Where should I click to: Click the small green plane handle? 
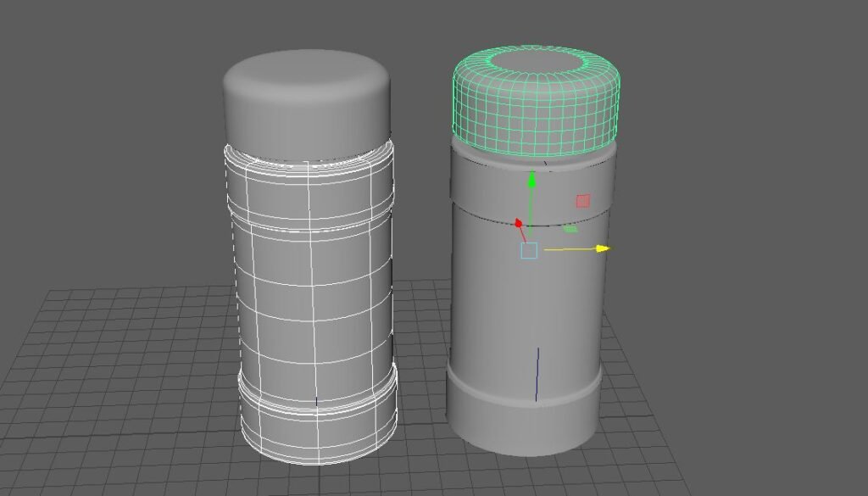pyautogui.click(x=570, y=229)
